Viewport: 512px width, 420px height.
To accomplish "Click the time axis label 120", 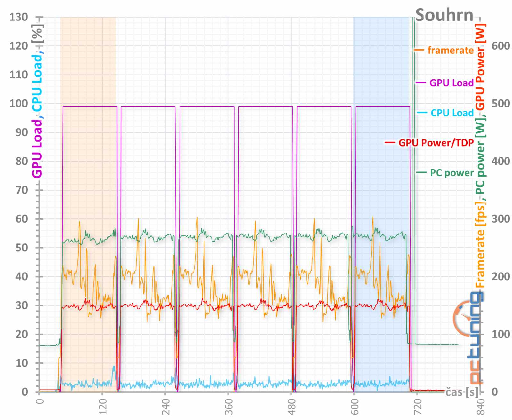I will click(x=102, y=407).
